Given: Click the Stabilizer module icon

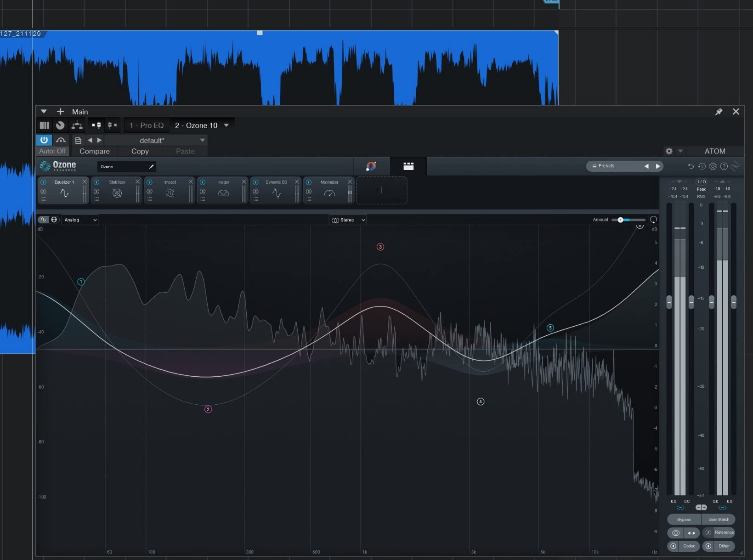Looking at the screenshot, I should coord(117,193).
